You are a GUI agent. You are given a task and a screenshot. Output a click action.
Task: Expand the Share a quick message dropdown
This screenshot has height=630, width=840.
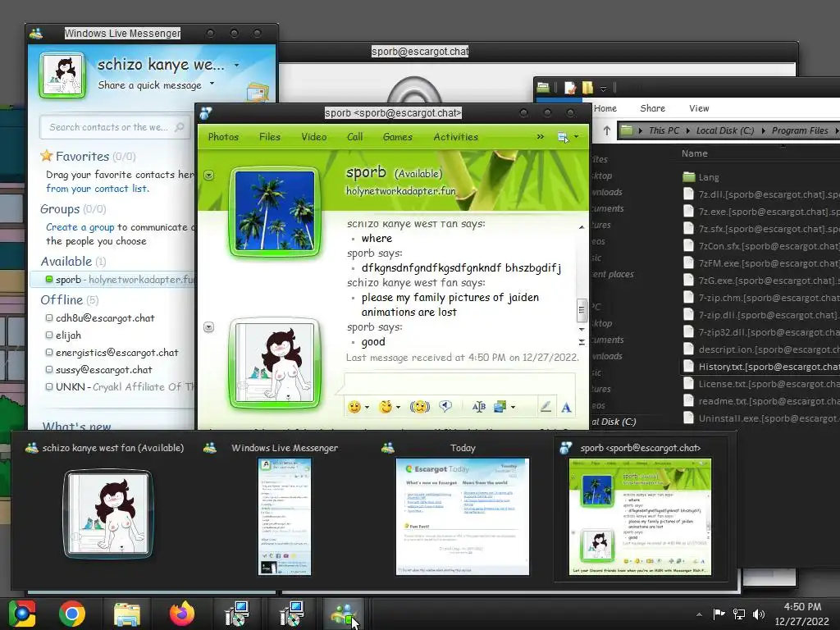[212, 83]
